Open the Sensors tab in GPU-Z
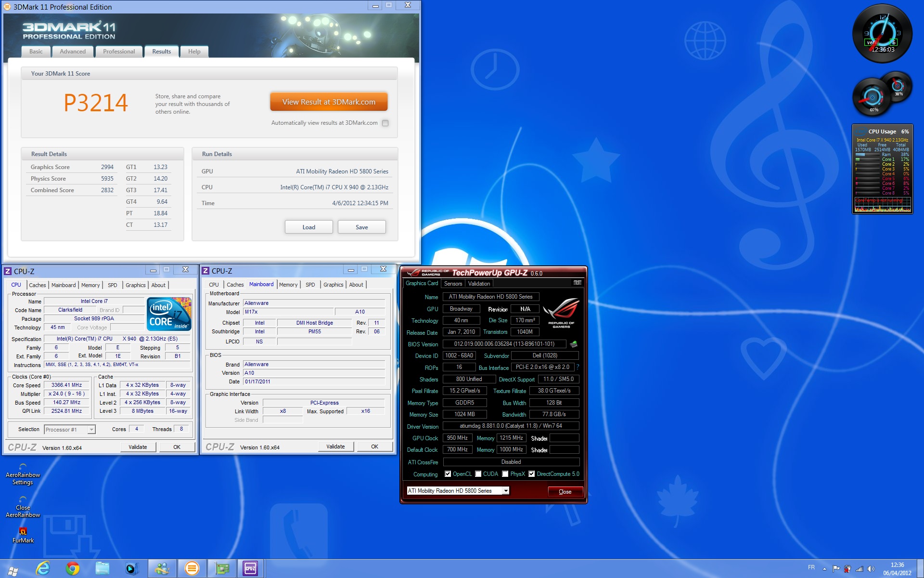This screenshot has width=924, height=578. 453,284
